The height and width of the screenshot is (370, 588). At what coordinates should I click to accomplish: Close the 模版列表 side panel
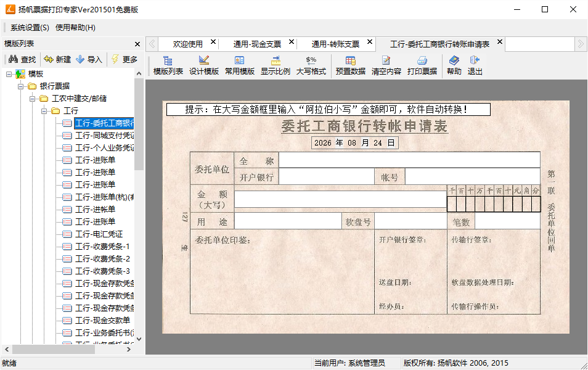click(137, 44)
